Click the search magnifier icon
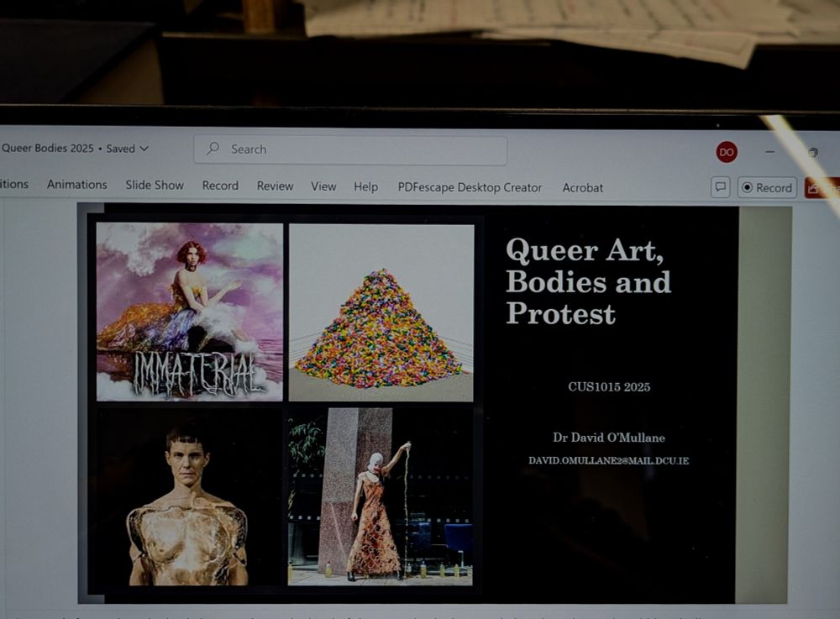Viewport: 840px width, 619px height. [x=213, y=148]
